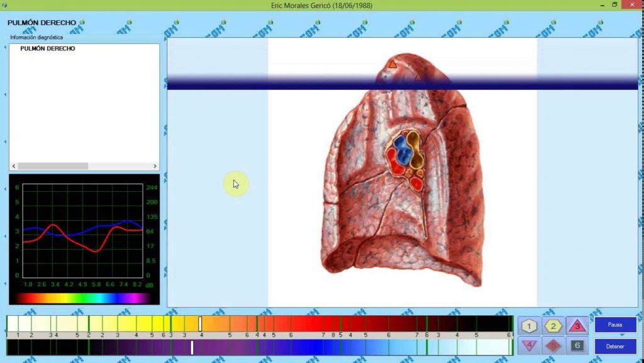644x363 pixels.
Task: Click the red and blue frequency graph
Action: pyautogui.click(x=83, y=231)
